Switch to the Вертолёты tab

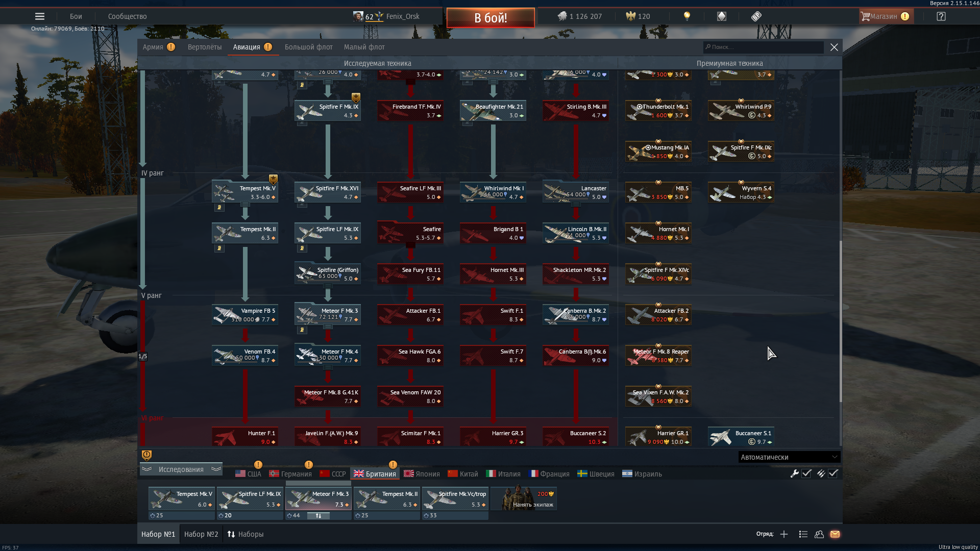[205, 47]
